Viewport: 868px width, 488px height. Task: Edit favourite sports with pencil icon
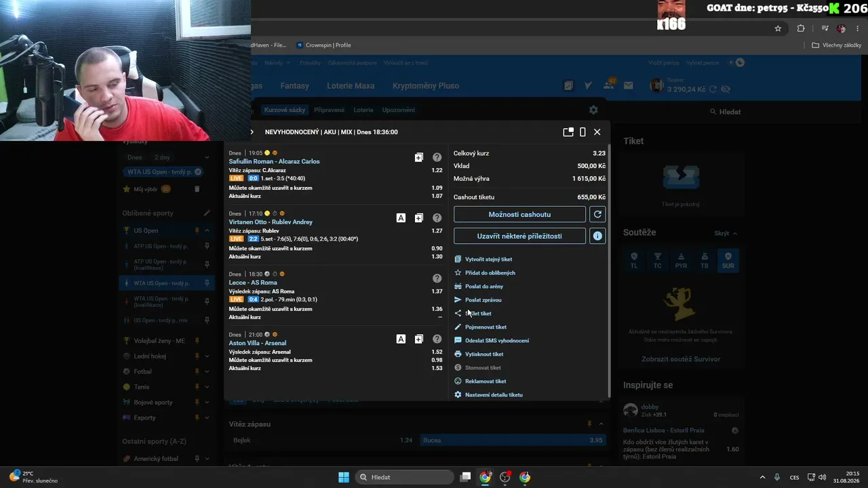pos(207,213)
